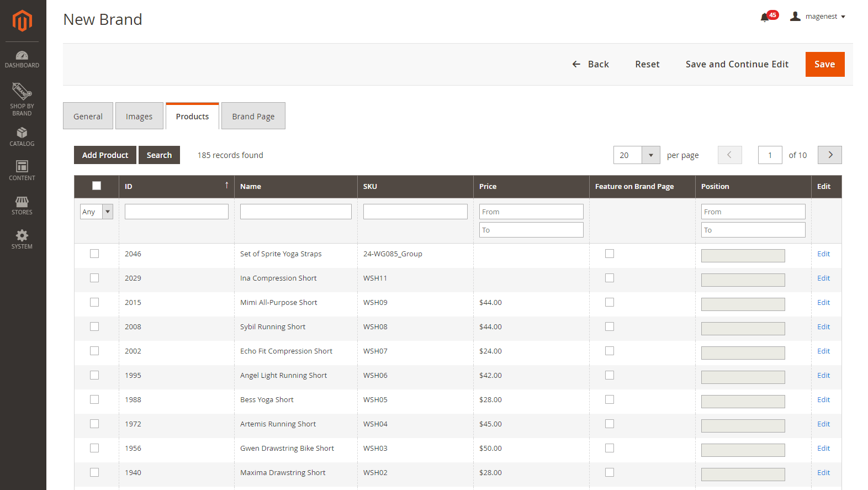Click the Reset button
868x490 pixels.
click(x=647, y=64)
